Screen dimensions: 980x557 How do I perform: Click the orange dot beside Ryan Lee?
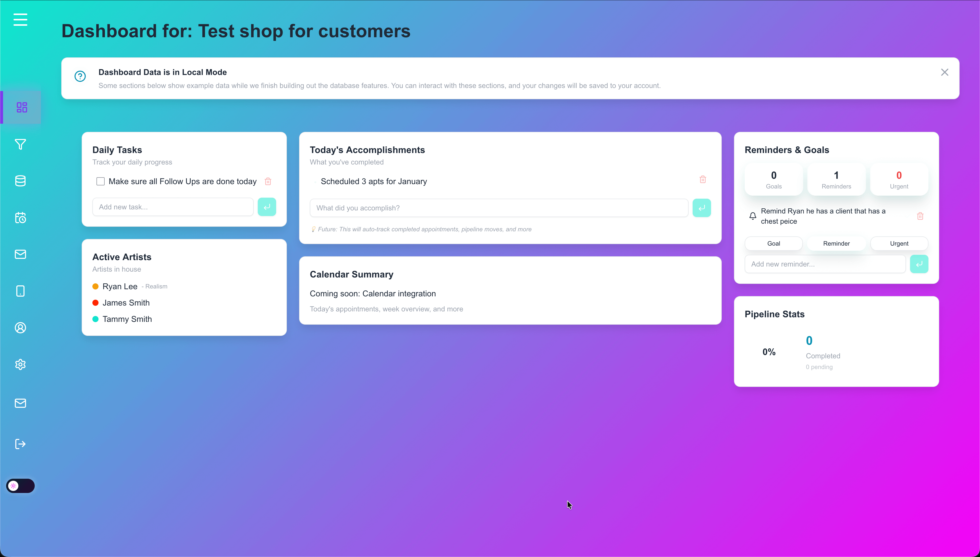95,286
